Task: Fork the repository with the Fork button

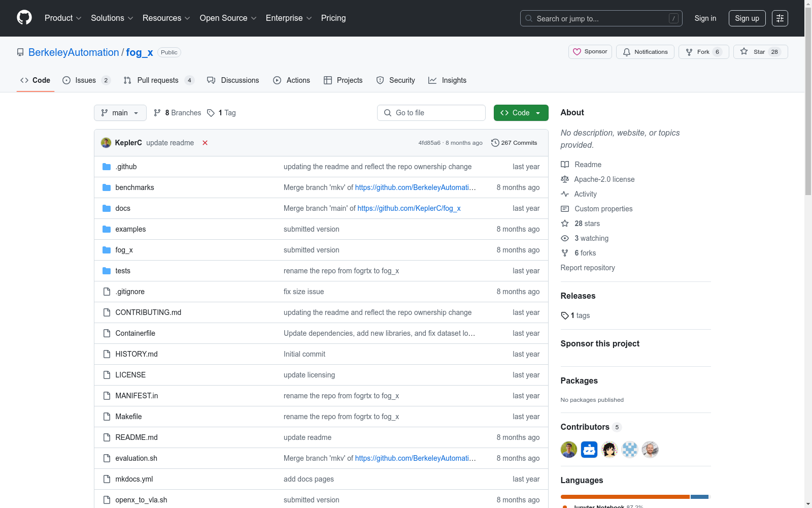Action: (x=704, y=52)
